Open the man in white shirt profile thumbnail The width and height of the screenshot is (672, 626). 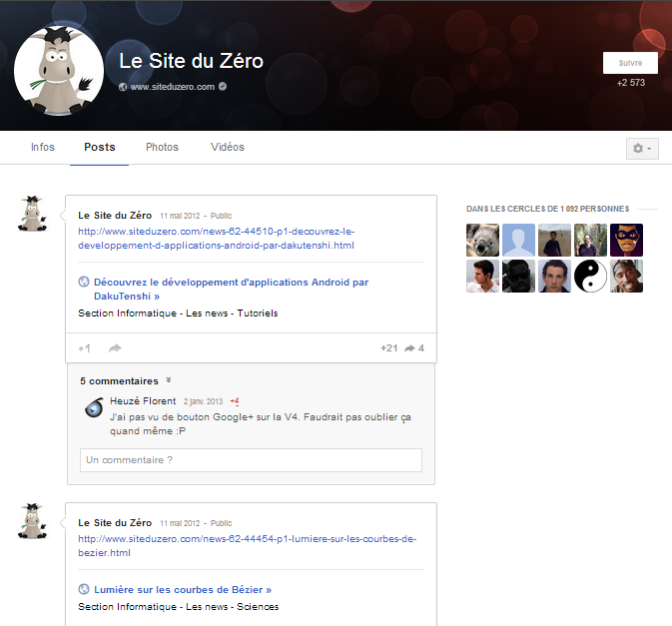click(x=482, y=276)
